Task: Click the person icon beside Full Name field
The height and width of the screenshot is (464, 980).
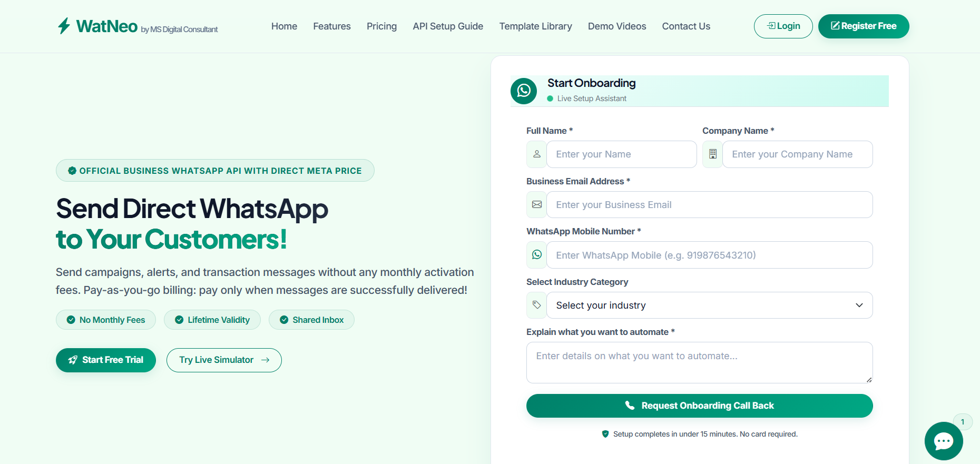Action: (537, 154)
